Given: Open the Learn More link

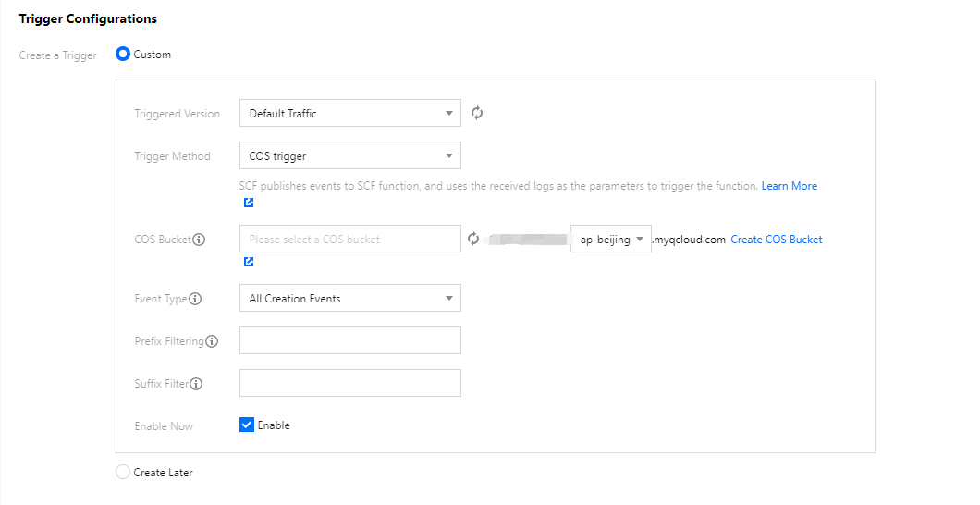Looking at the screenshot, I should 789,186.
